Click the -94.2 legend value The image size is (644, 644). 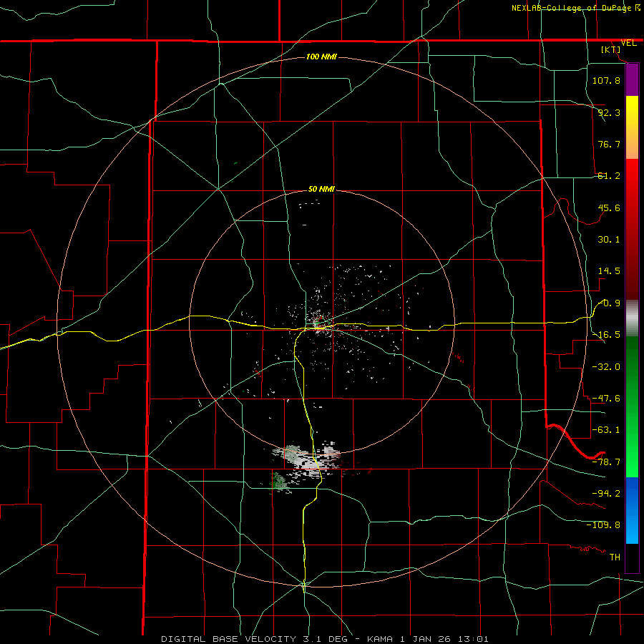[606, 493]
